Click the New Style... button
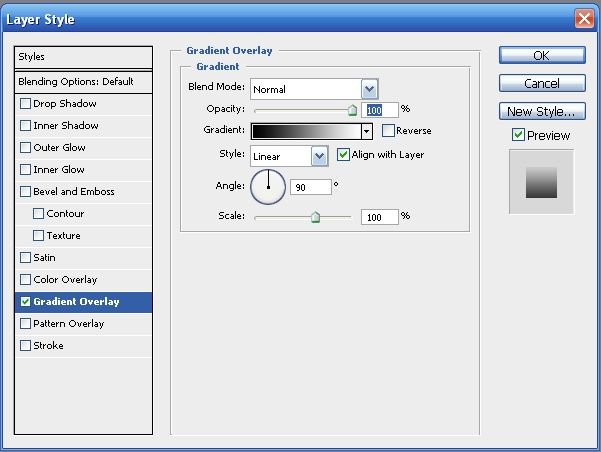Viewport: 601px width, 452px height. (541, 112)
